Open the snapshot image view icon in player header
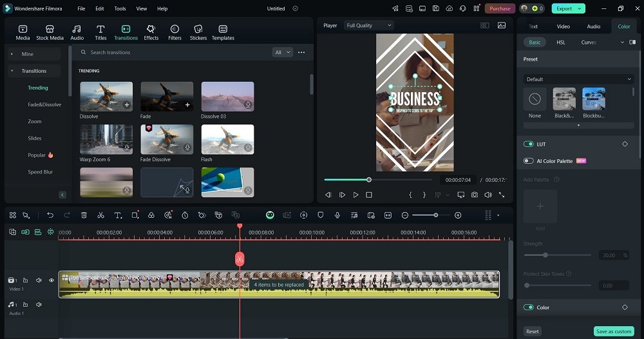The image size is (644, 339). [502, 26]
